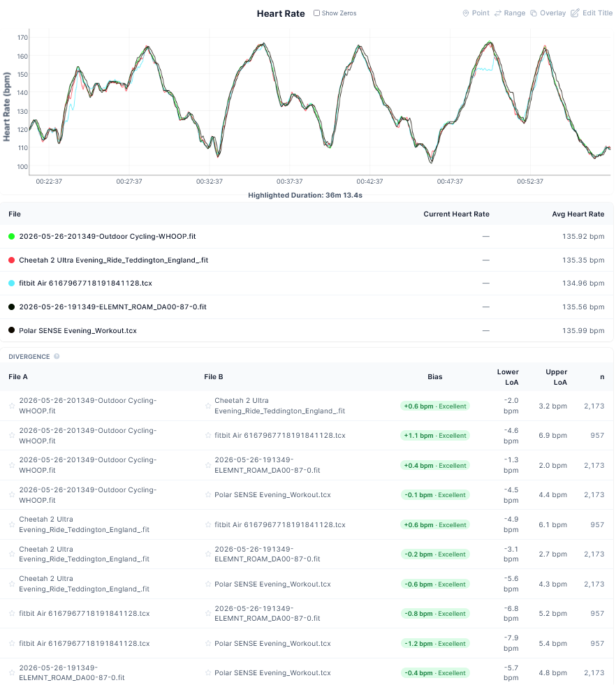Click the Lower LoA column header
Viewport: 616px width, 685px height.
pos(508,377)
